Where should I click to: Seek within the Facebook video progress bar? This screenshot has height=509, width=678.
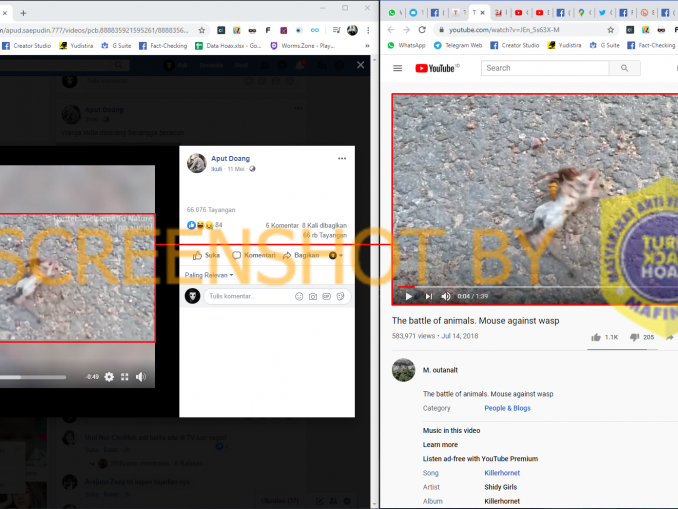(33, 377)
